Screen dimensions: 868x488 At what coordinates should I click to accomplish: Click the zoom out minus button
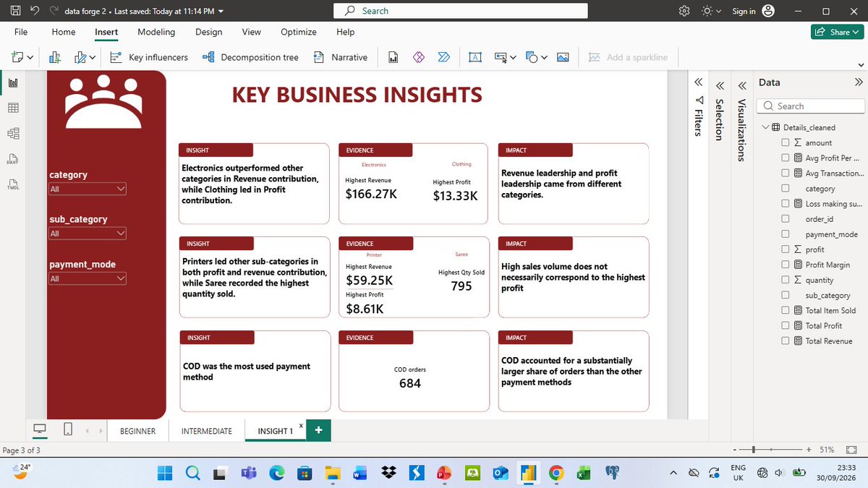(x=735, y=450)
